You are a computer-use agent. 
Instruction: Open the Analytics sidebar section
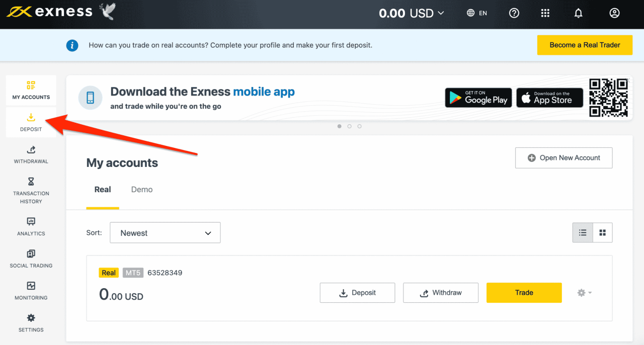[x=31, y=226]
